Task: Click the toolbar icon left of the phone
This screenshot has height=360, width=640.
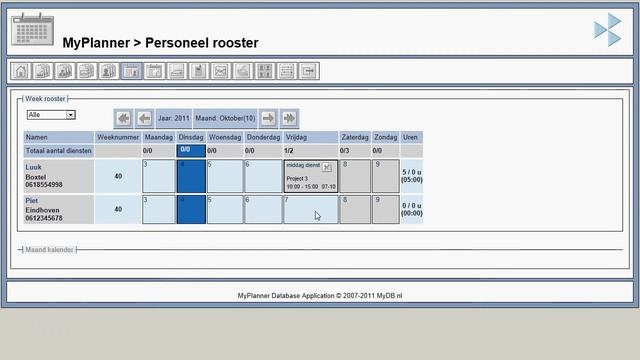Action: pyautogui.click(x=176, y=71)
